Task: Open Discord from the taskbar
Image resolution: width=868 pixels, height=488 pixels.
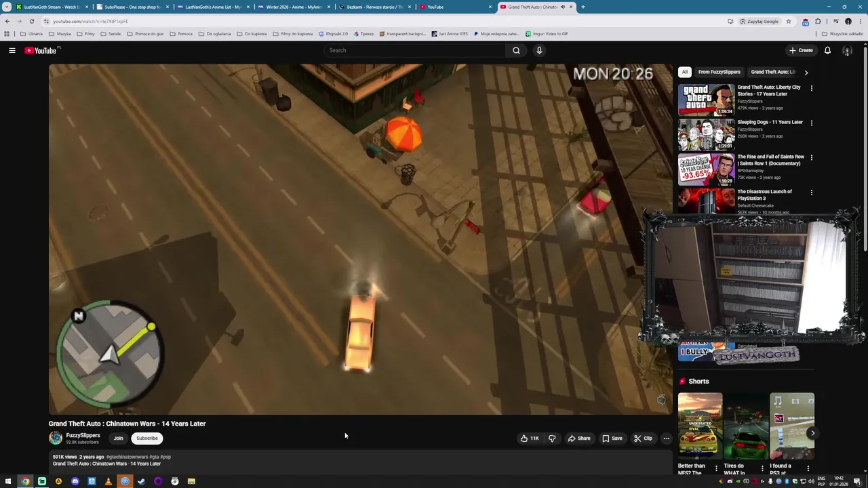Action: (x=75, y=481)
